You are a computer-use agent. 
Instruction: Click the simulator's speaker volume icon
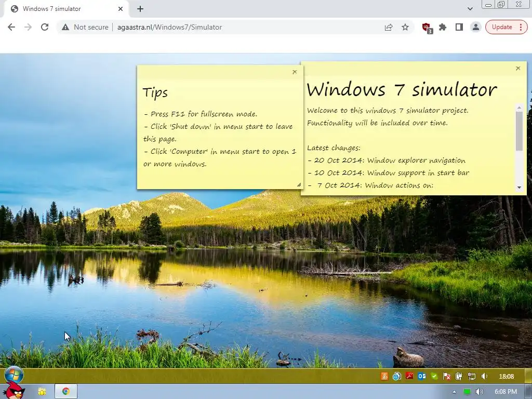(485, 376)
